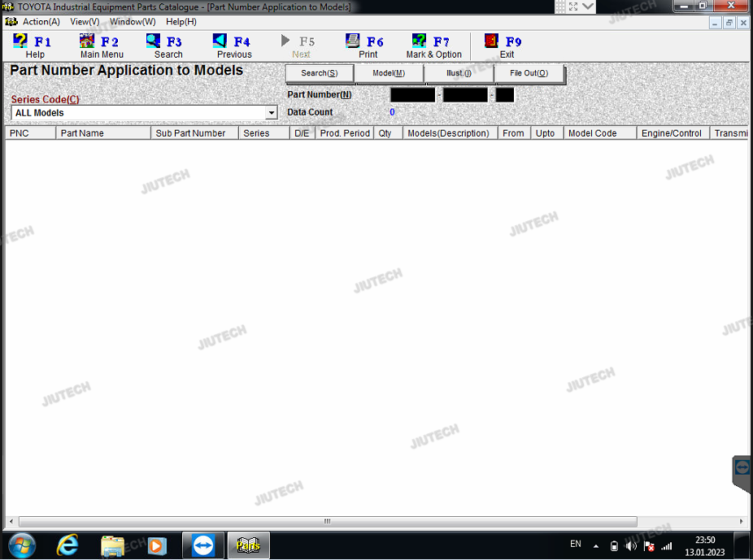Click the EN language indicator

(x=575, y=545)
